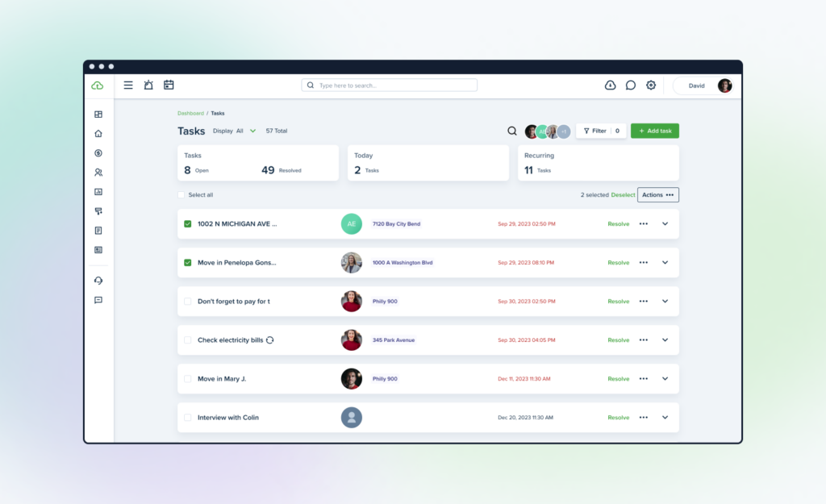Check the Select all checkbox
Image resolution: width=826 pixels, height=504 pixels.
point(181,195)
